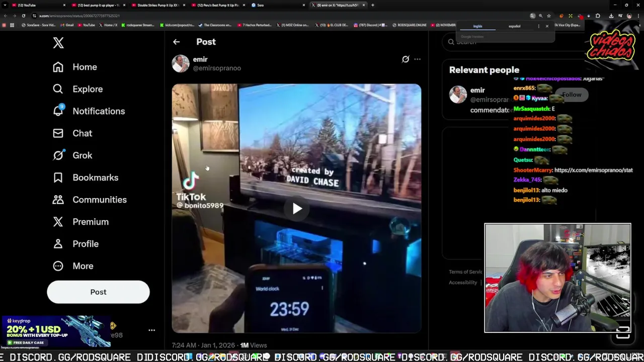Open the Grok icon in sidebar

point(58,155)
